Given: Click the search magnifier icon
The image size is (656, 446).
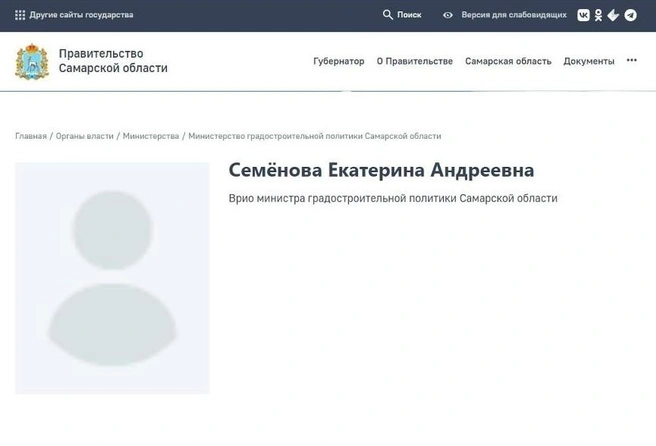Looking at the screenshot, I should pyautogui.click(x=387, y=15).
